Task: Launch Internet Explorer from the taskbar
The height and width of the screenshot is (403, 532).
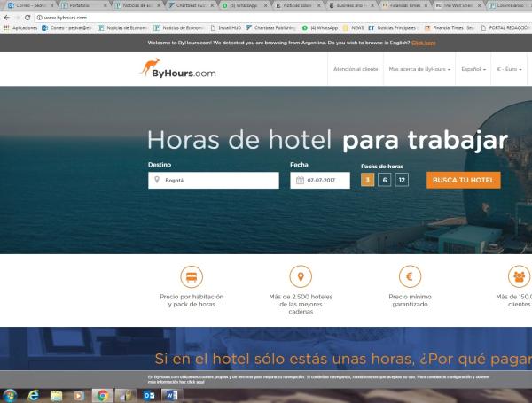Action: point(34,395)
